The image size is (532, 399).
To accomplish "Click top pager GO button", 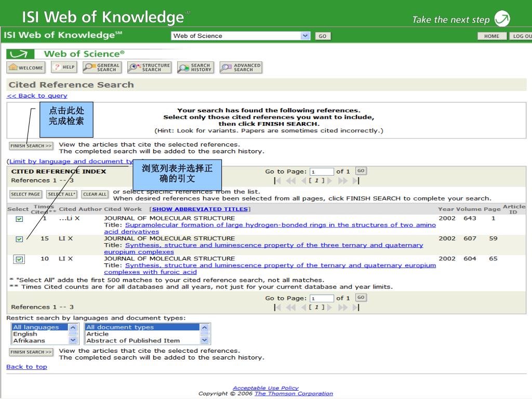I will click(361, 170).
